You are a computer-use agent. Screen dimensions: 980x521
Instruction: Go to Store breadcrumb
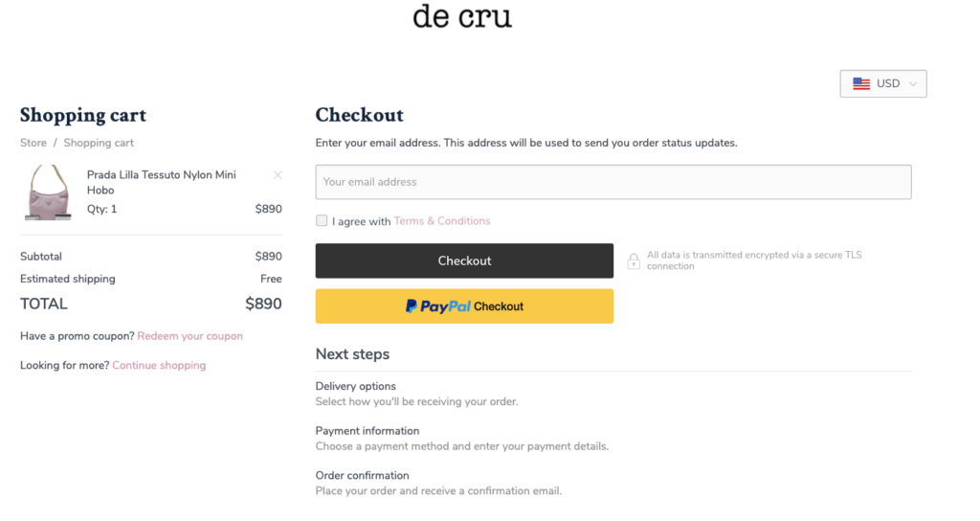33,143
